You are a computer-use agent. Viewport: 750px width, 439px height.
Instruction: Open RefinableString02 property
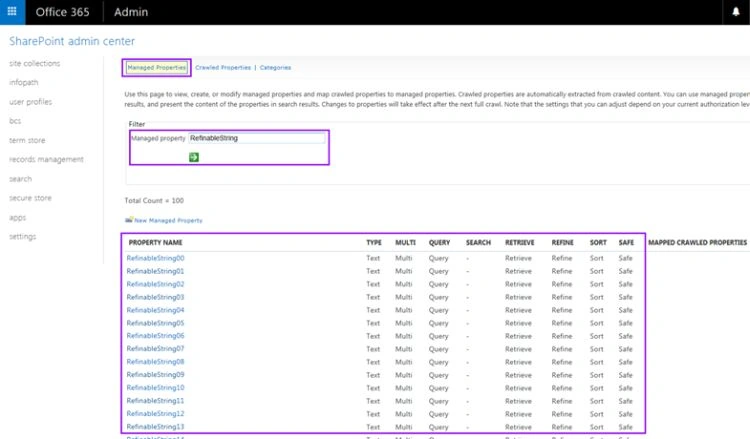pyautogui.click(x=155, y=284)
